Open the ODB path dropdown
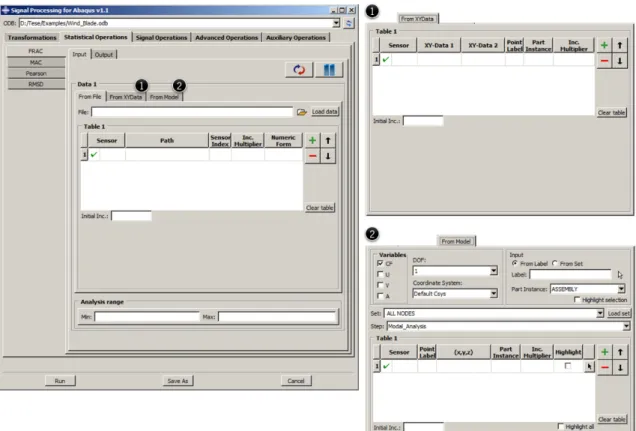636x431 pixels. [336, 23]
